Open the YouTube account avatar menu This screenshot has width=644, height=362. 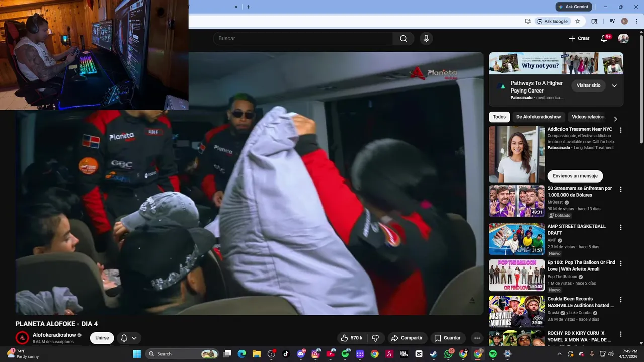(x=623, y=39)
